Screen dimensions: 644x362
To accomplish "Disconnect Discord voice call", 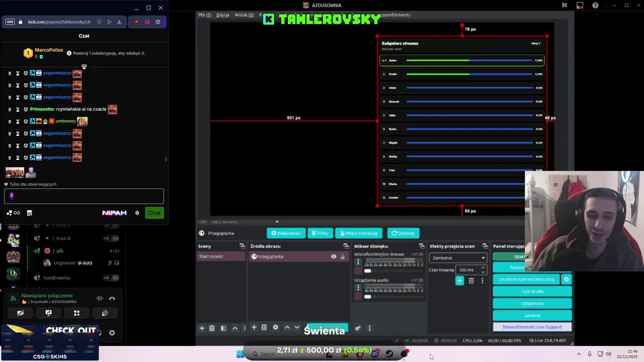I will (x=112, y=299).
